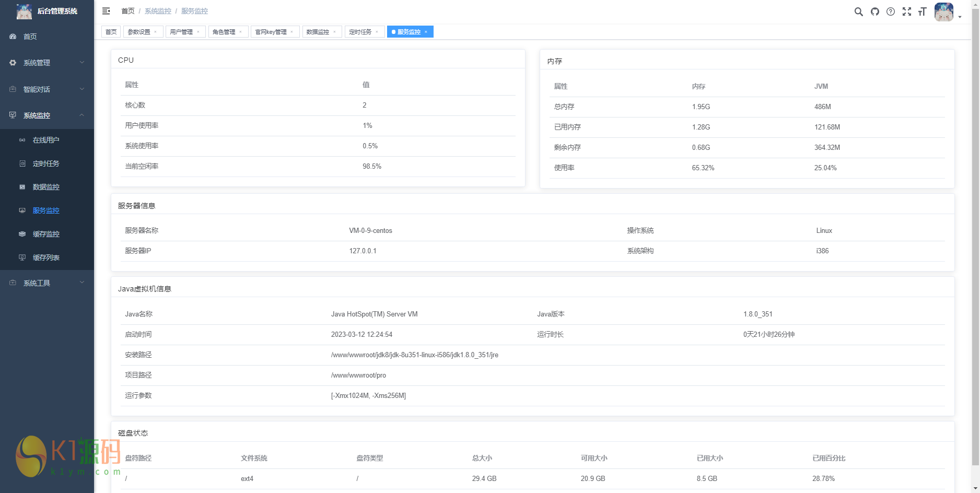Expand the 智能对话 sidebar menu
The width and height of the screenshot is (980, 493).
[47, 89]
